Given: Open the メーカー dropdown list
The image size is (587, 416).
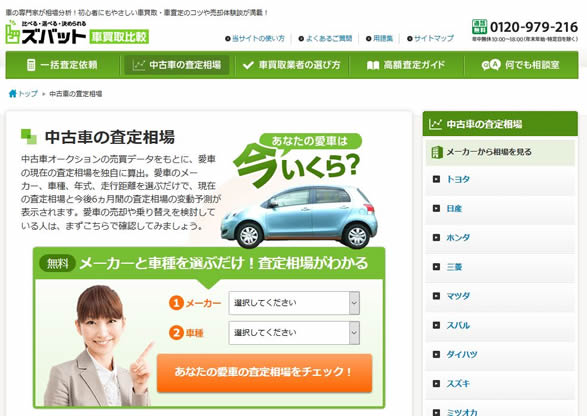Looking at the screenshot, I should [294, 303].
